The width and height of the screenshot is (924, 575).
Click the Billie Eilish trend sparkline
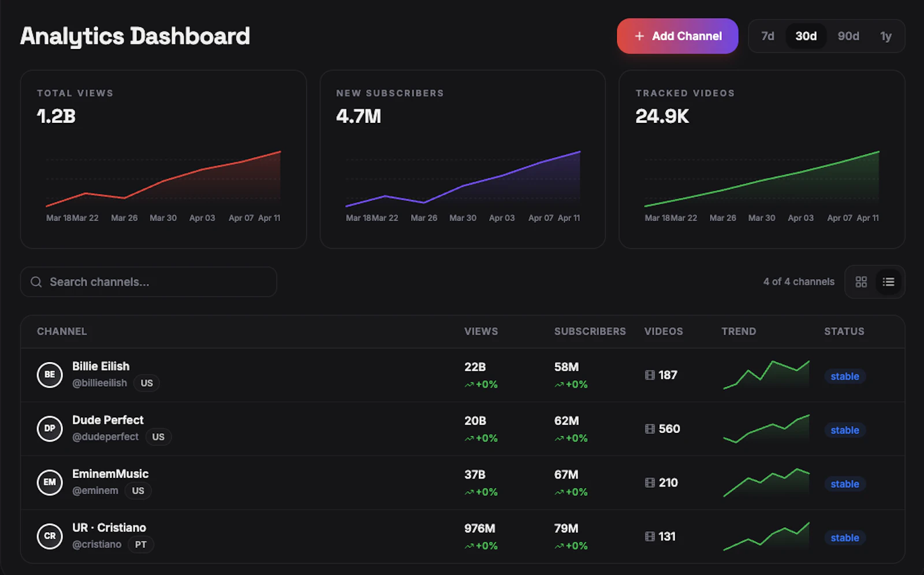(766, 375)
